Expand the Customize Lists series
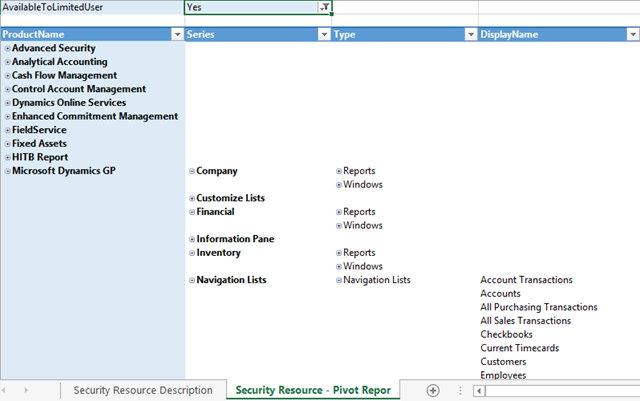This screenshot has height=401, width=640. point(192,198)
